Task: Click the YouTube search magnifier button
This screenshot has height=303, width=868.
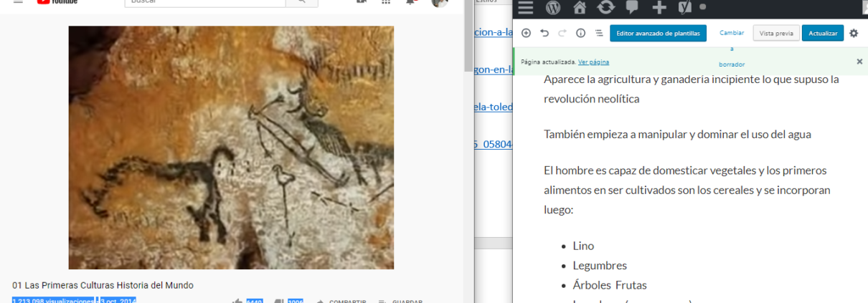Action: tap(302, 2)
